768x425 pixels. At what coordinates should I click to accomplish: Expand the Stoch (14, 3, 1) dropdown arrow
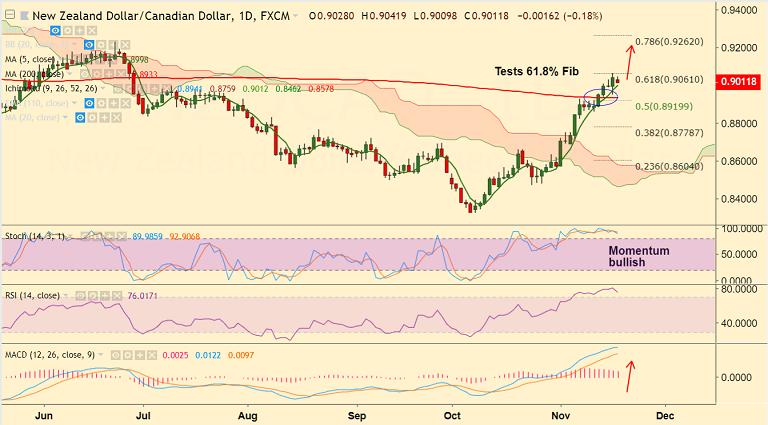(x=70, y=236)
